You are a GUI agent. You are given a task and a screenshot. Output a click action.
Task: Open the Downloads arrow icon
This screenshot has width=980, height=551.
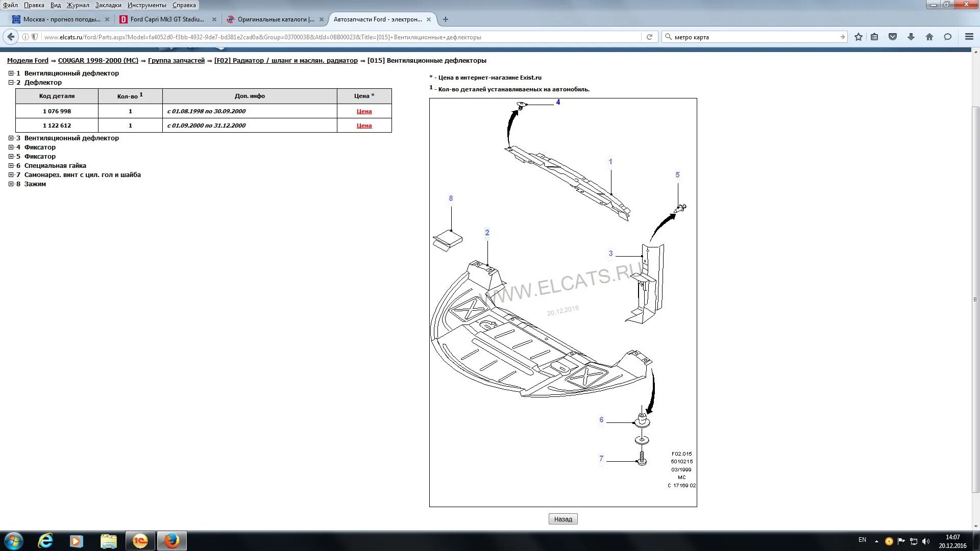[x=911, y=37]
